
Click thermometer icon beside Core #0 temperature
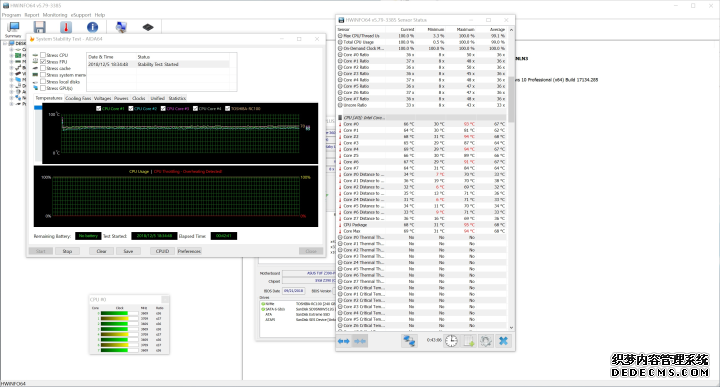coord(340,124)
